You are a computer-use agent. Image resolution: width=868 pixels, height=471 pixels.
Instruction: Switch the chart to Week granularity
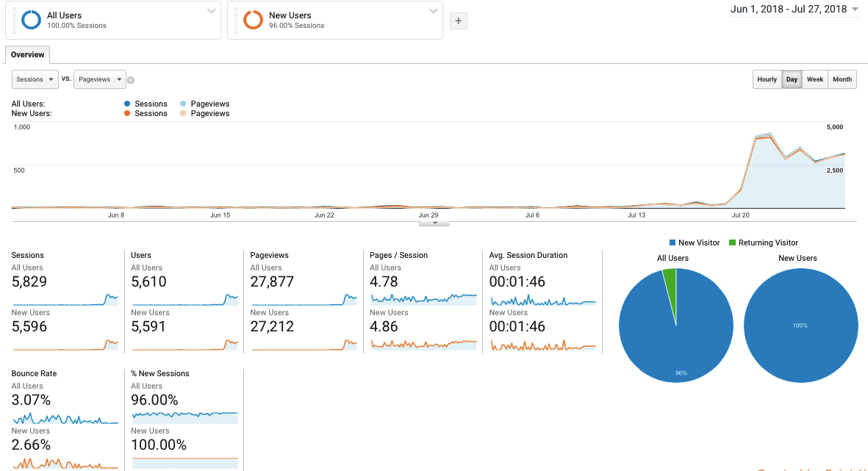[x=814, y=79]
